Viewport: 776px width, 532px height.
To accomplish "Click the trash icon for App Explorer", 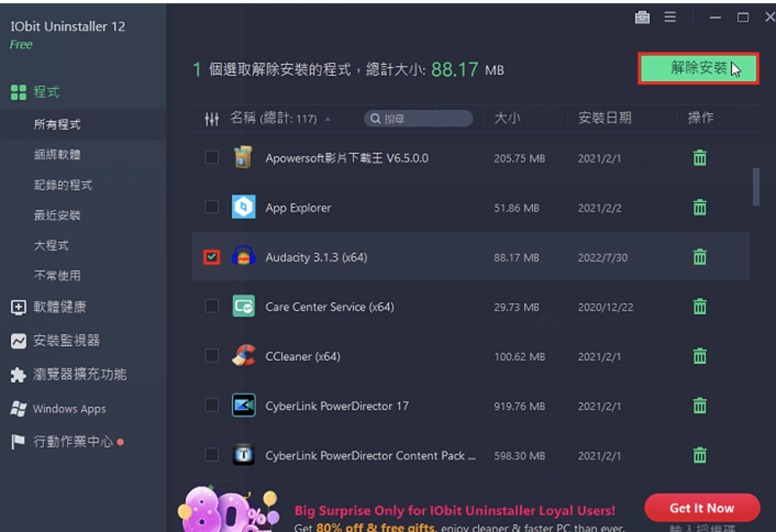I will point(700,207).
